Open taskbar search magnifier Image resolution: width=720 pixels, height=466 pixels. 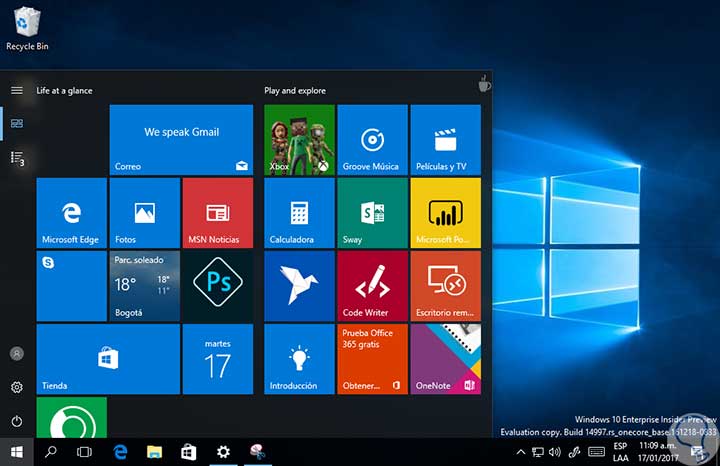click(51, 452)
